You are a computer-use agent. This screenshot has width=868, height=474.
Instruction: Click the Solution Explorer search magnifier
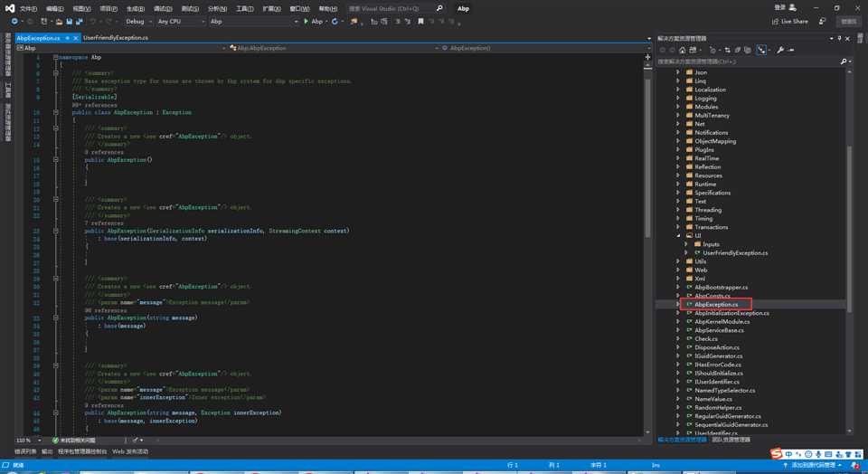pos(844,62)
